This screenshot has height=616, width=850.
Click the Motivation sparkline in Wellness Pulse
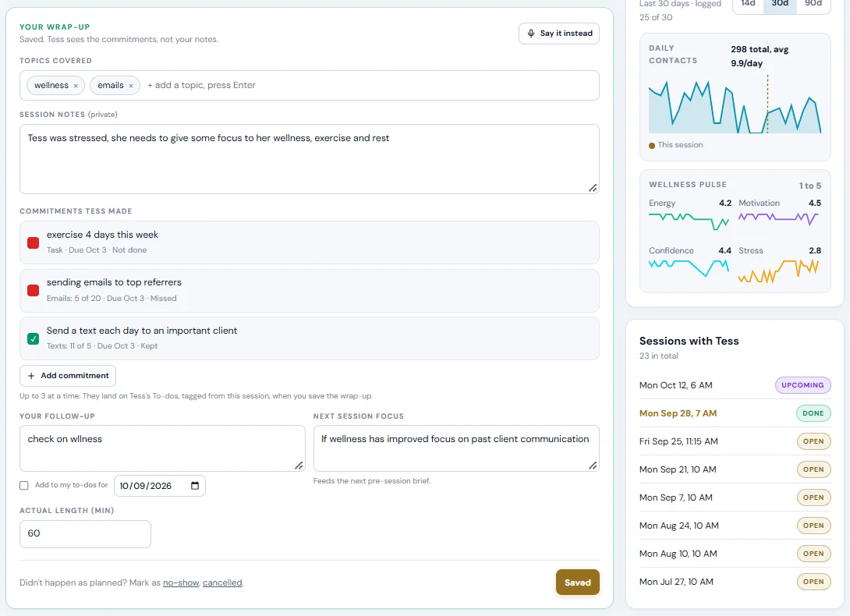click(x=778, y=218)
